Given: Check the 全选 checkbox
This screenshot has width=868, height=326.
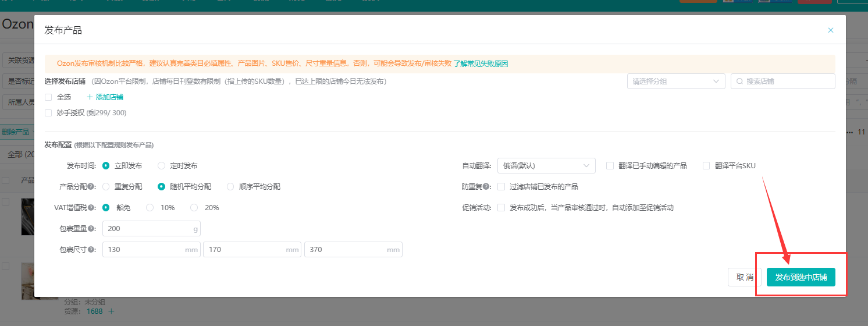Looking at the screenshot, I should 48,97.
